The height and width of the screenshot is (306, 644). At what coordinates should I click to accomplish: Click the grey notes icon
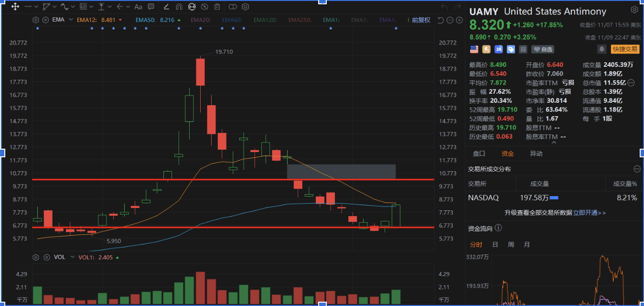tap(523, 49)
